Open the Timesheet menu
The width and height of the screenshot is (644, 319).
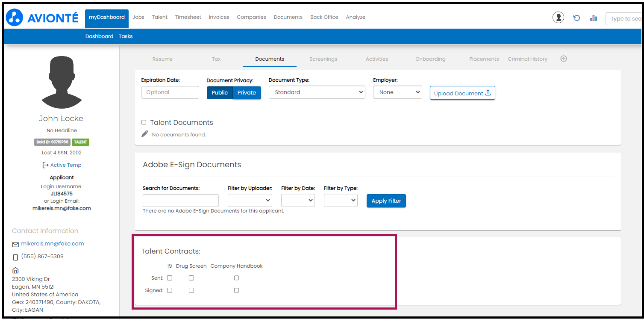coord(188,17)
